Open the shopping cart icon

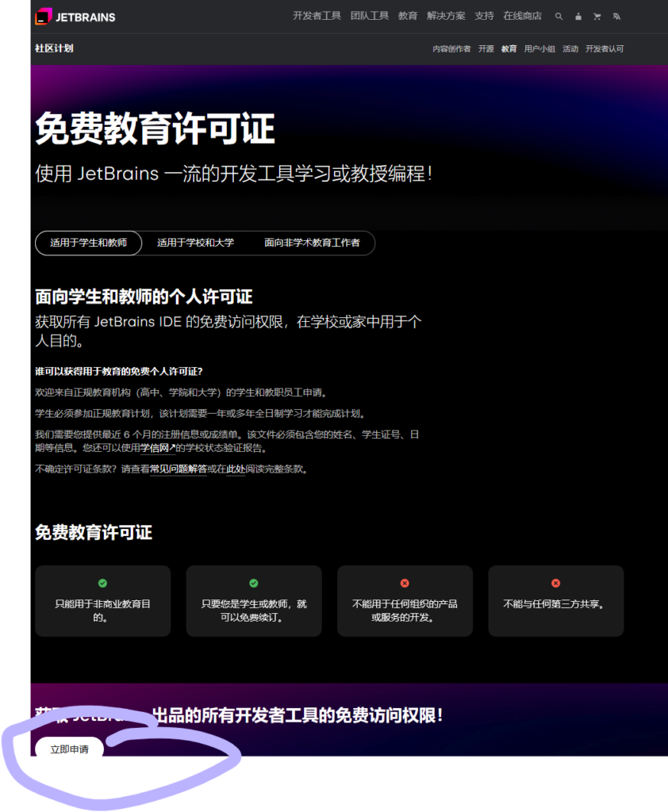click(x=597, y=16)
